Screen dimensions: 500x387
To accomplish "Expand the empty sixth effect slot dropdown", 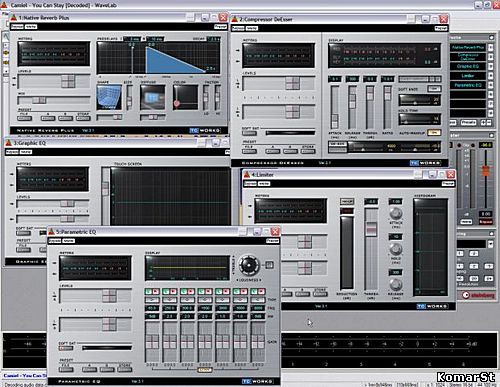I will click(491, 95).
